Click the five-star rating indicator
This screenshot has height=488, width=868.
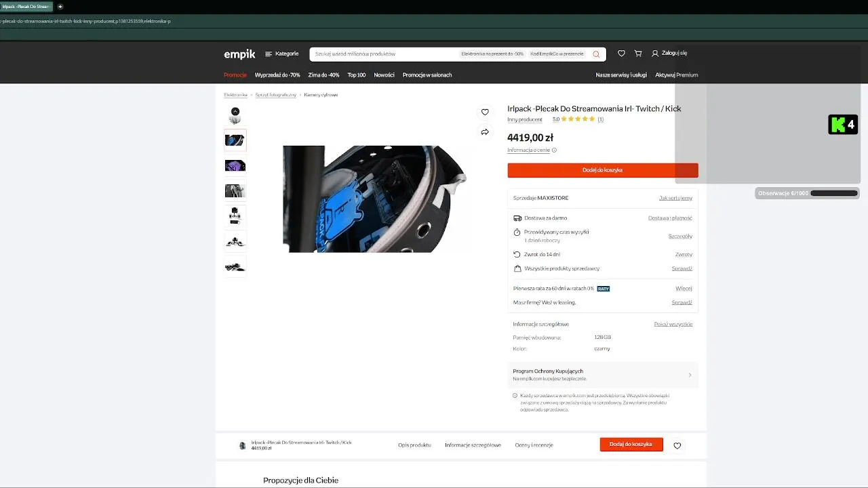click(x=578, y=119)
